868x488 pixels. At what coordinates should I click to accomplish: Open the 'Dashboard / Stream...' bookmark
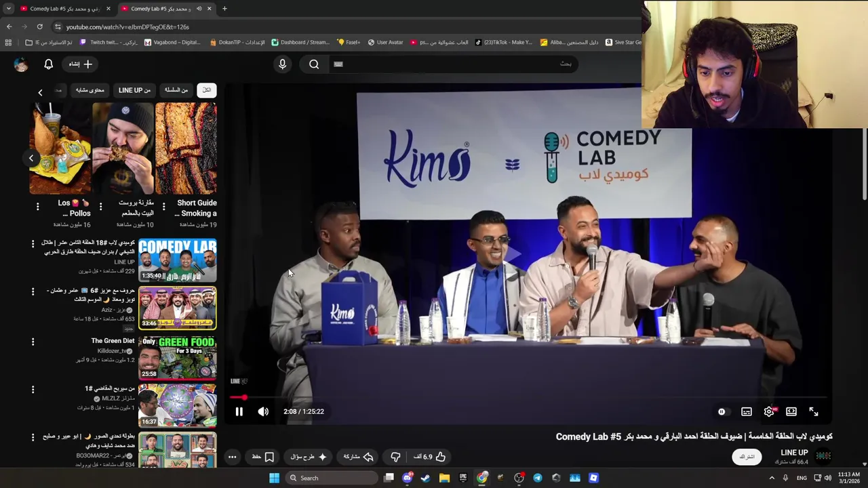click(300, 42)
